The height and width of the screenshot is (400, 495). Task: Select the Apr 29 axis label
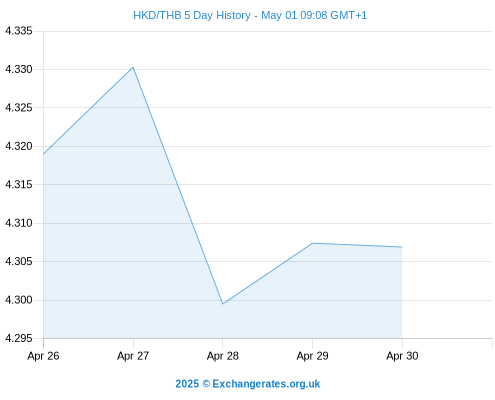click(x=312, y=356)
